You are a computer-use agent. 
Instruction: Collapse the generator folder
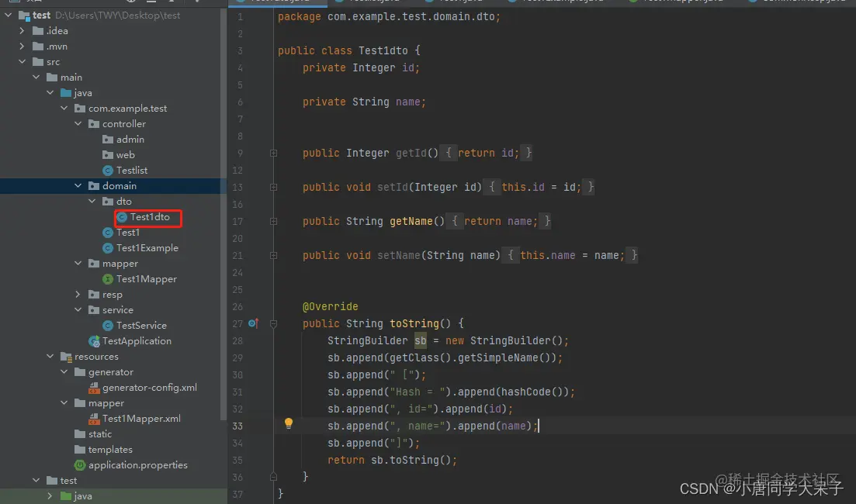click(64, 372)
